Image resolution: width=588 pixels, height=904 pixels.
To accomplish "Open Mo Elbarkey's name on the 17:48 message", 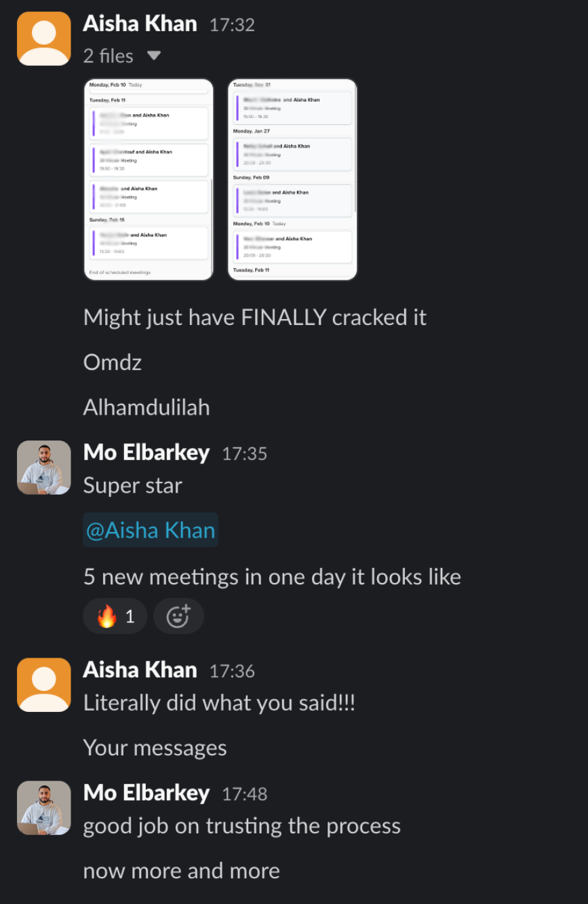I will click(x=146, y=793).
